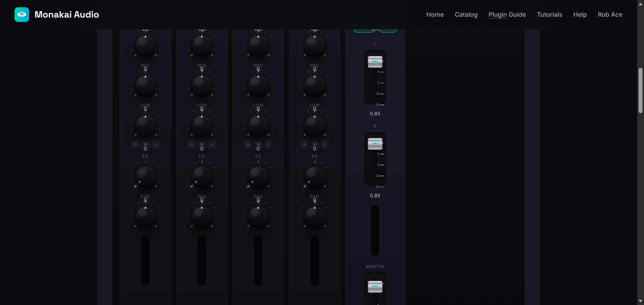Click the vertical page scrollbar thumb
The height and width of the screenshot is (305, 644).
(x=640, y=90)
